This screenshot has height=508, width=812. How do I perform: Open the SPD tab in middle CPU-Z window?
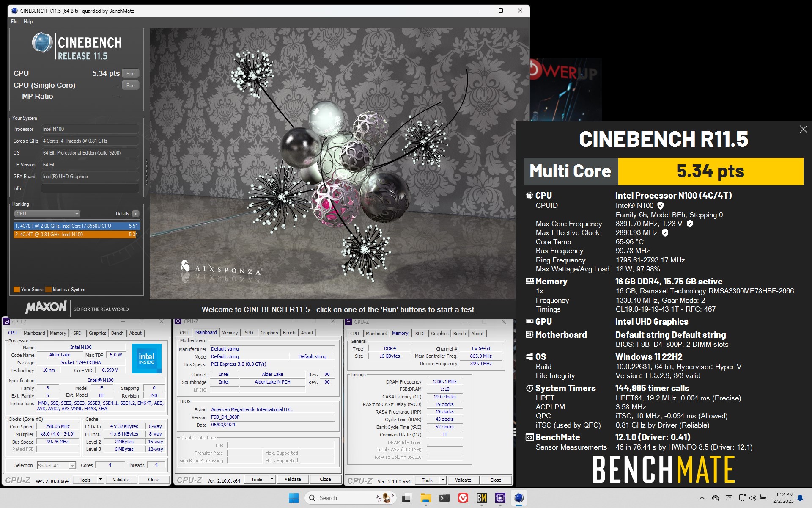click(249, 333)
